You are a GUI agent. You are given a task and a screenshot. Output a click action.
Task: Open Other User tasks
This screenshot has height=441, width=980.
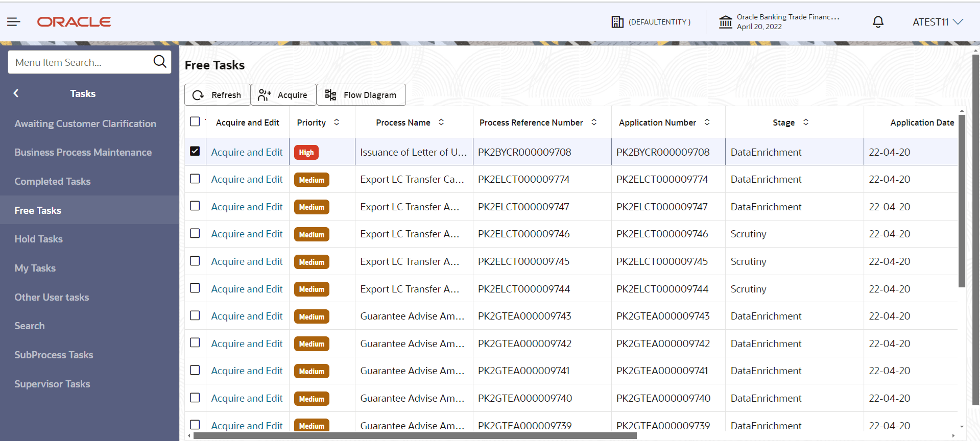pos(52,297)
